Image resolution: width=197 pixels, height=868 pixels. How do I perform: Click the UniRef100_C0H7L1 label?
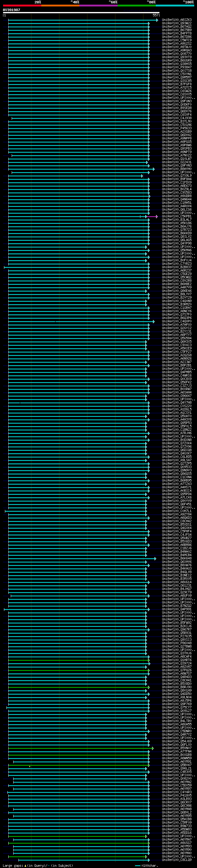point(177,511)
